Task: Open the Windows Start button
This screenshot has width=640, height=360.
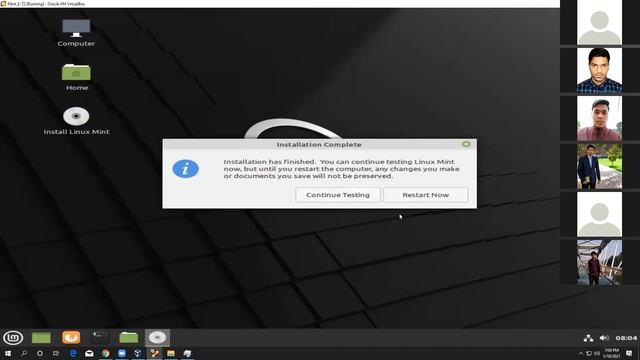Action: click(8, 353)
